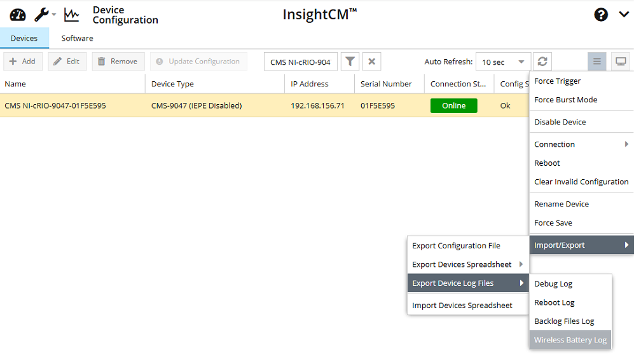Viewport: 634px width, 364px height.
Task: Open the data viewer chart icon
Action: pyautogui.click(x=72, y=15)
